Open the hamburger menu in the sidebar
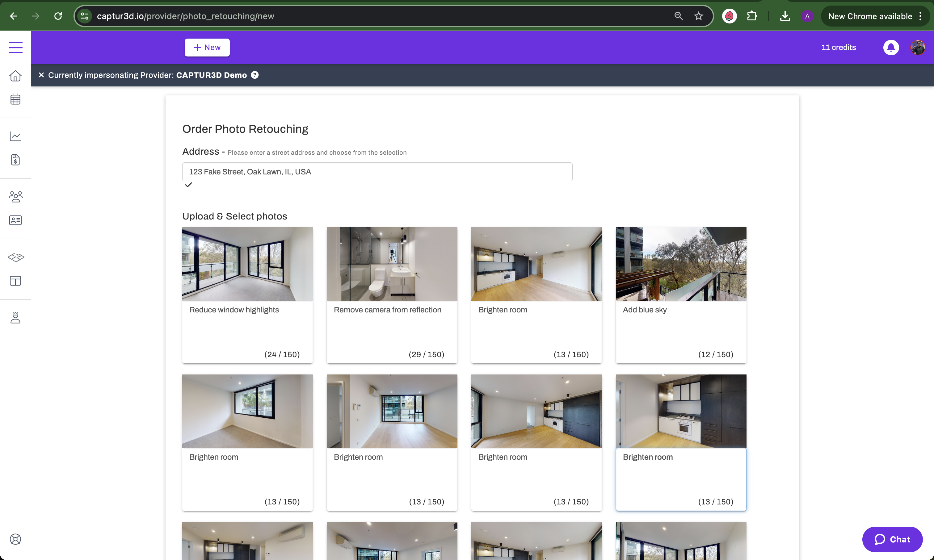934x560 pixels. pos(15,47)
